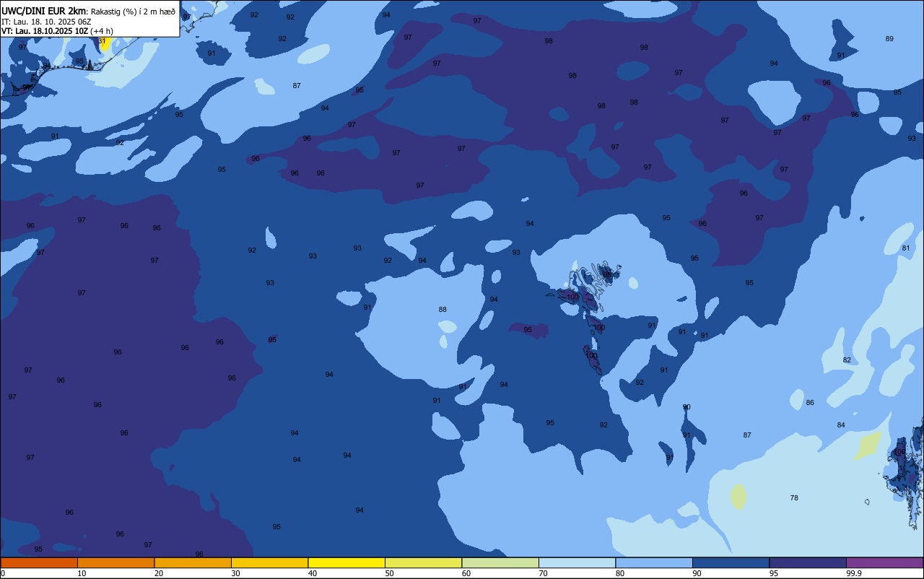Click the legend tick label 40

pos(312,573)
